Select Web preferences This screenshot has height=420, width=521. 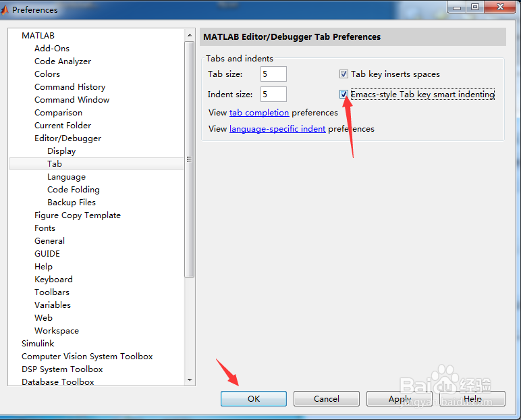(43, 318)
